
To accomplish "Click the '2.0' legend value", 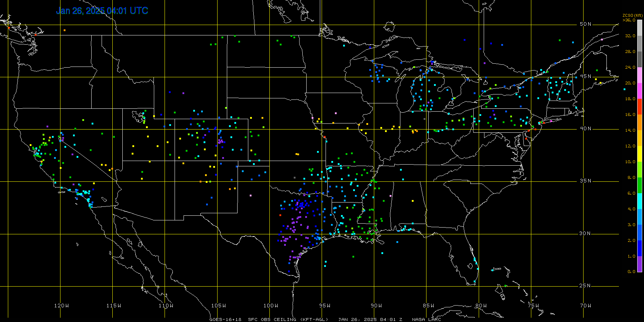I will click(631, 240).
